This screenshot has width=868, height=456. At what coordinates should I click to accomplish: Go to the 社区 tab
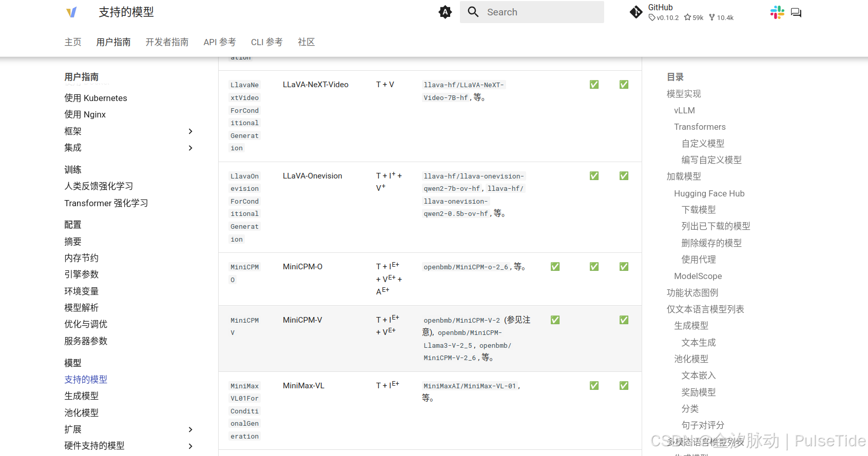306,42
